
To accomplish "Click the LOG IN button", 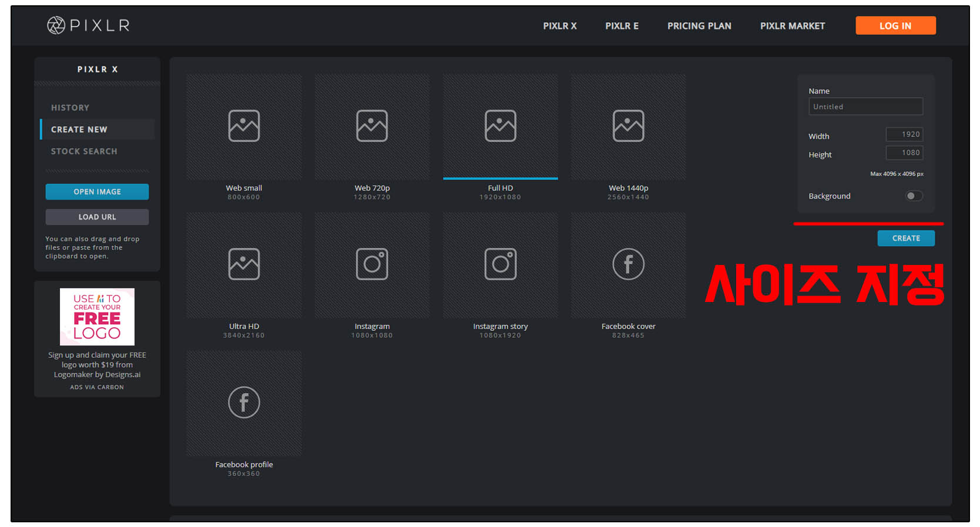I will 895,25.
